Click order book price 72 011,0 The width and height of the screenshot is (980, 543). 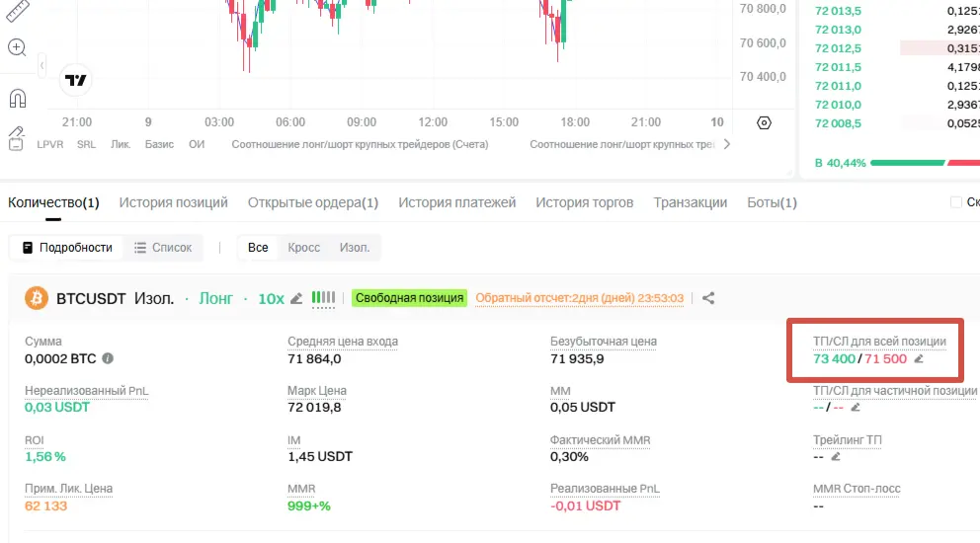click(838, 86)
